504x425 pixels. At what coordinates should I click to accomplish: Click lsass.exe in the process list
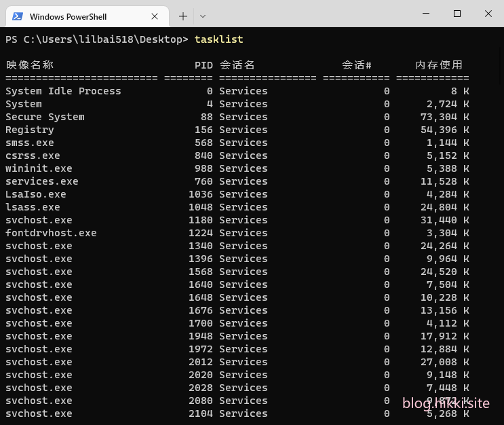tap(33, 207)
